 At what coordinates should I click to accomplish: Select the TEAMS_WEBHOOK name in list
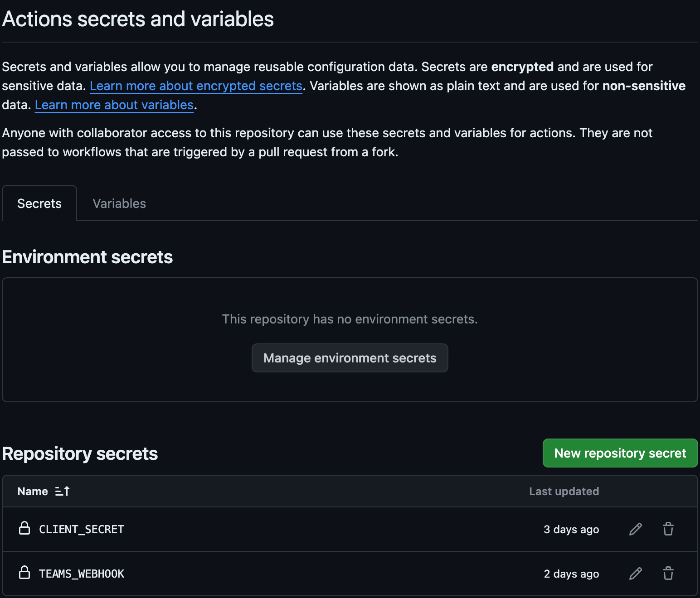pos(82,574)
